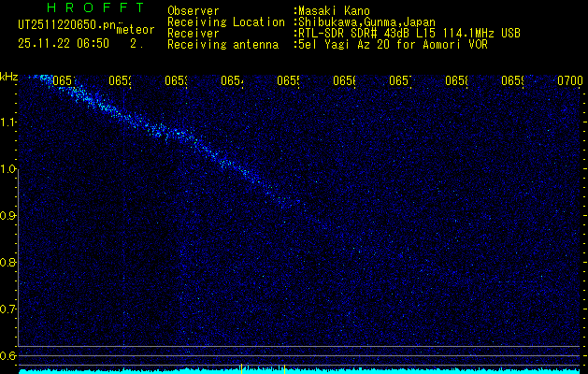Click the 'Receiving Location' label

pyautogui.click(x=226, y=22)
